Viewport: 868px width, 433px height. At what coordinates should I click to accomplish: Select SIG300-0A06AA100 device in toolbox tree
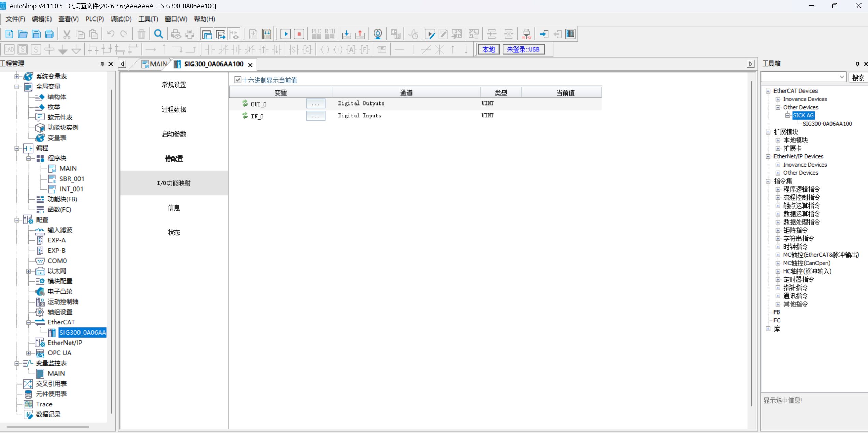[x=827, y=124]
